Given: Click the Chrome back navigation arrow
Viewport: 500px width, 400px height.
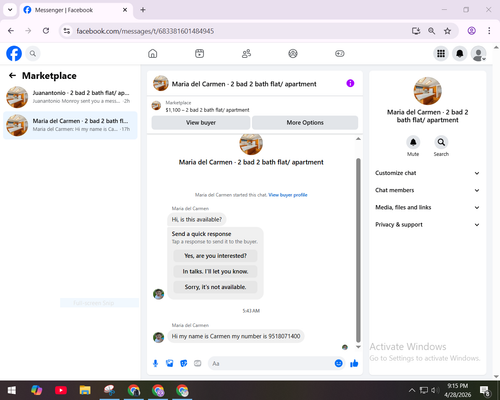Looking at the screenshot, I should pos(11,31).
